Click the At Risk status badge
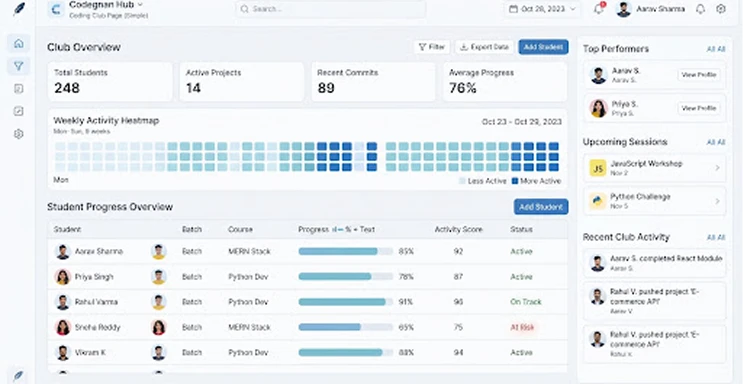 tap(522, 327)
